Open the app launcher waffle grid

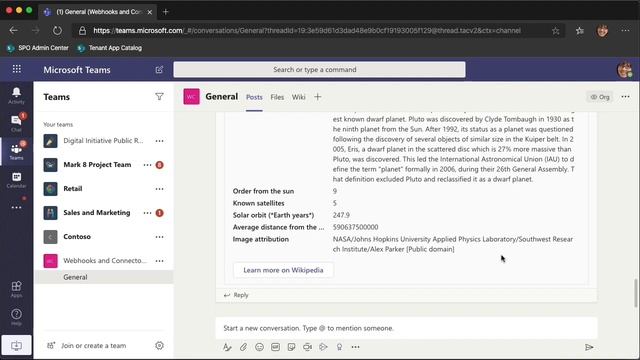[x=17, y=69]
